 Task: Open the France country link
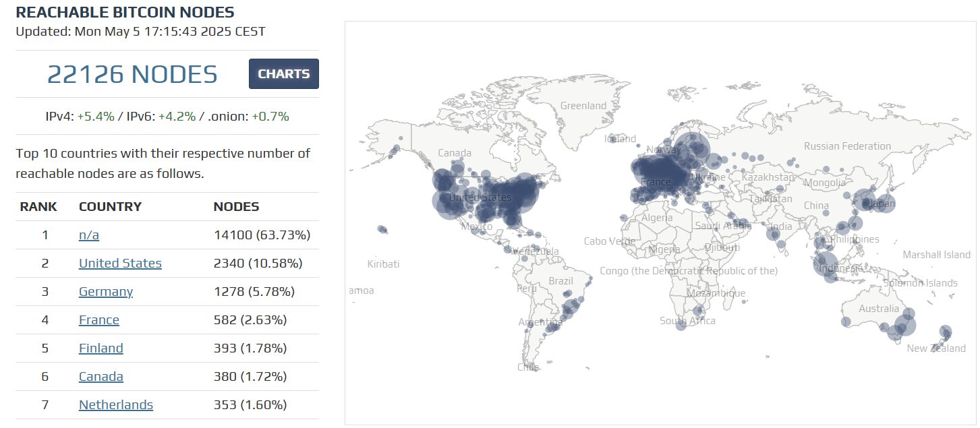tap(99, 320)
